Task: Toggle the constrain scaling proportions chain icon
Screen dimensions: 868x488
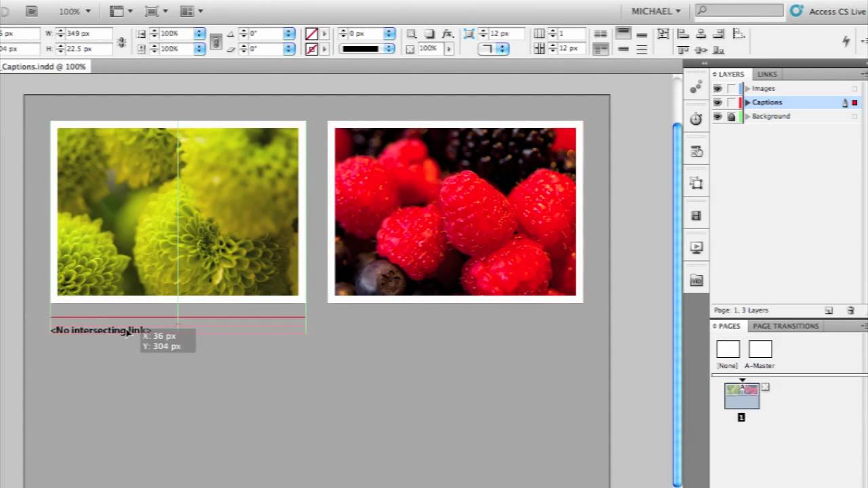Action: [x=216, y=41]
